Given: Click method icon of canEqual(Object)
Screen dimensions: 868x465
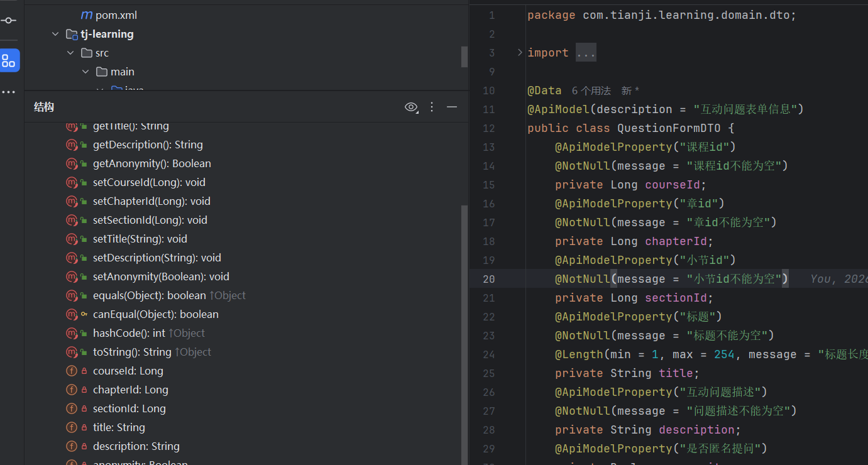Looking at the screenshot, I should coord(71,314).
